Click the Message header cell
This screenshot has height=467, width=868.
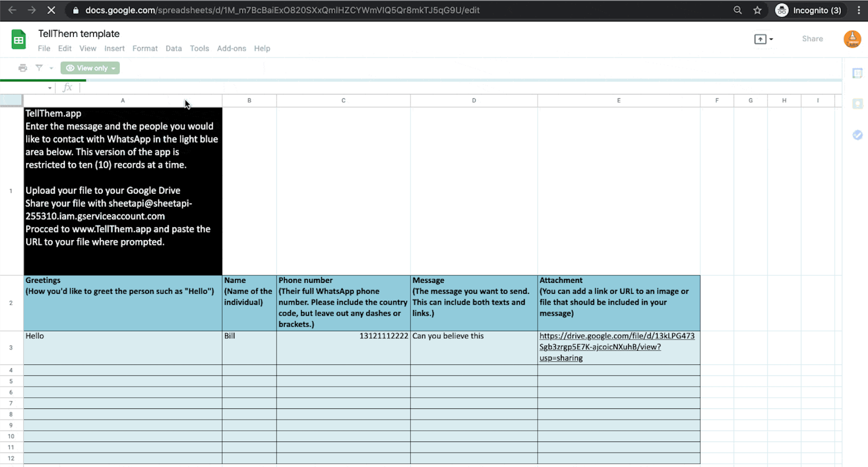(x=474, y=303)
